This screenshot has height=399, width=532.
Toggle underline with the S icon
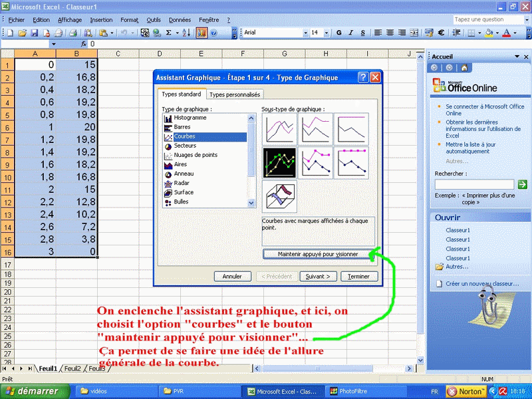tap(362, 33)
